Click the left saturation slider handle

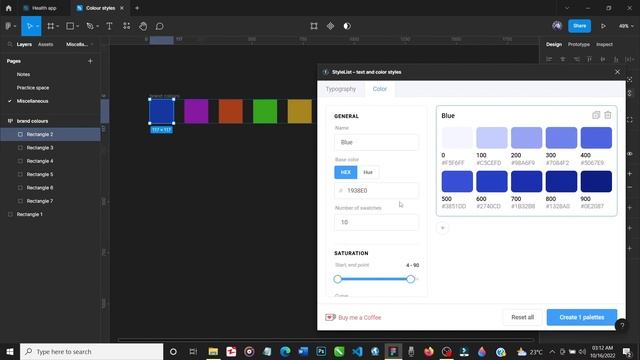coord(337,279)
